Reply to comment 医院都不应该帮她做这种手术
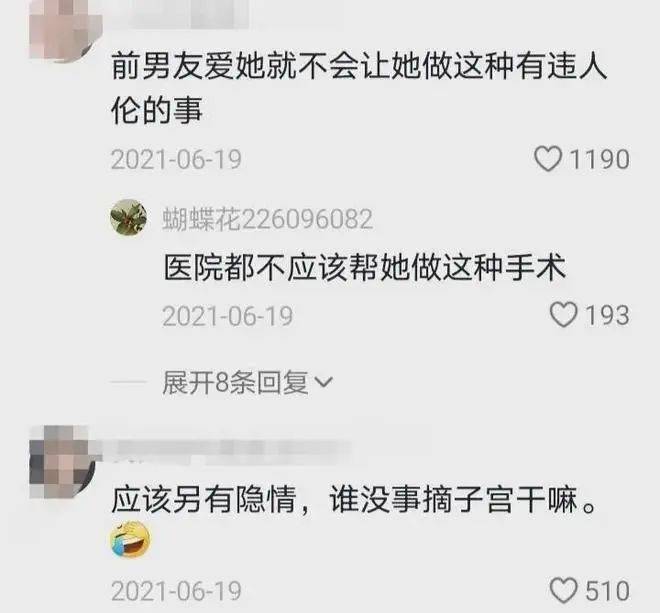Image resolution: width=660 pixels, height=613 pixels. (364, 268)
